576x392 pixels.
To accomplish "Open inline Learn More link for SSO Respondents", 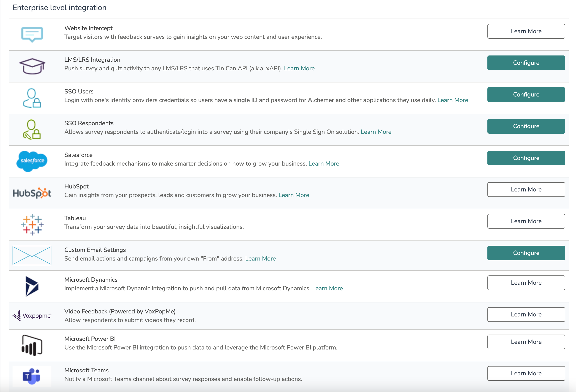I will [x=376, y=132].
